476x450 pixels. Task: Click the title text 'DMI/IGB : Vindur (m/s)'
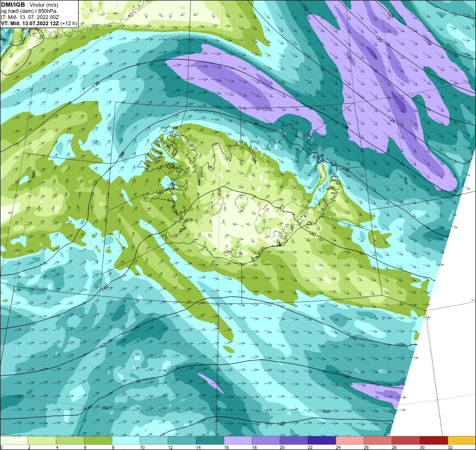[30, 5]
